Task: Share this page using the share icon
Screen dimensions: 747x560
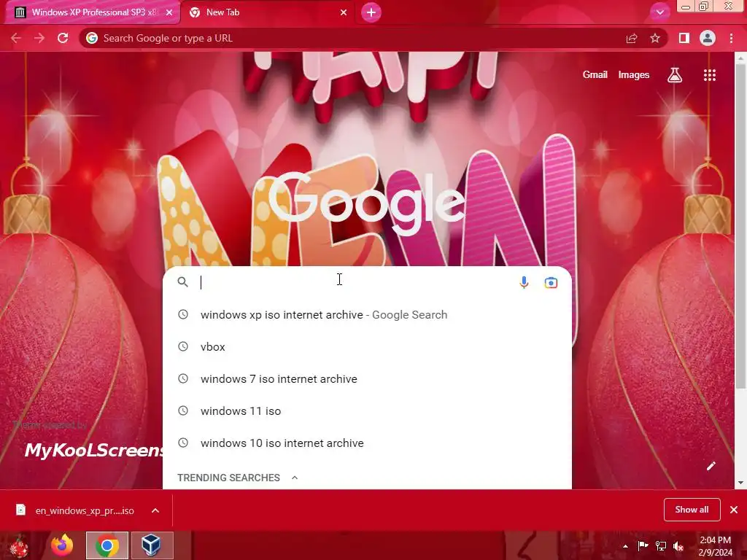Action: [632, 38]
